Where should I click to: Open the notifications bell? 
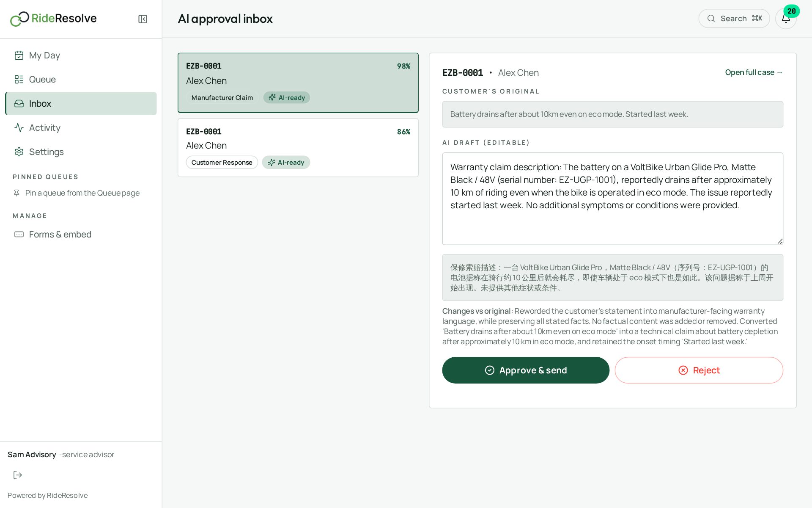786,19
